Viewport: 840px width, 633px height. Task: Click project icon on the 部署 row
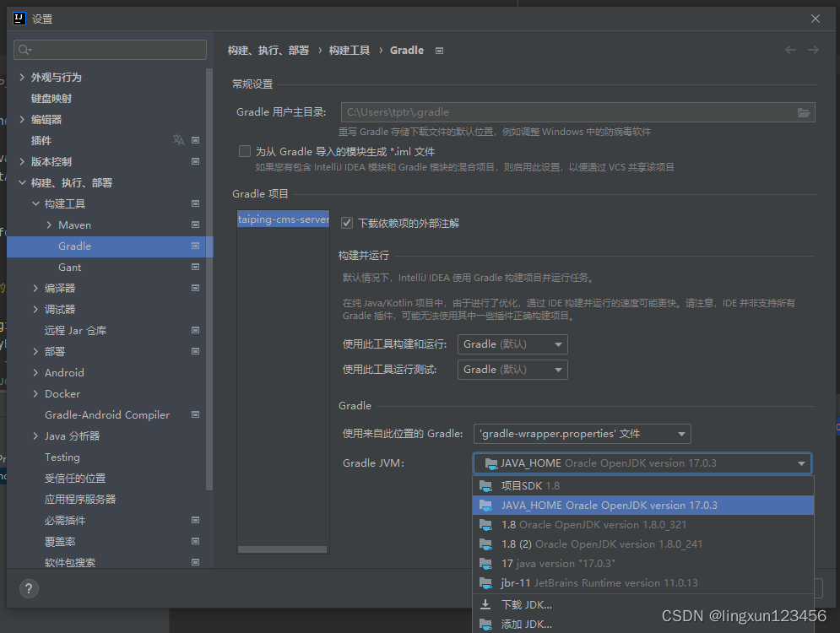[196, 351]
